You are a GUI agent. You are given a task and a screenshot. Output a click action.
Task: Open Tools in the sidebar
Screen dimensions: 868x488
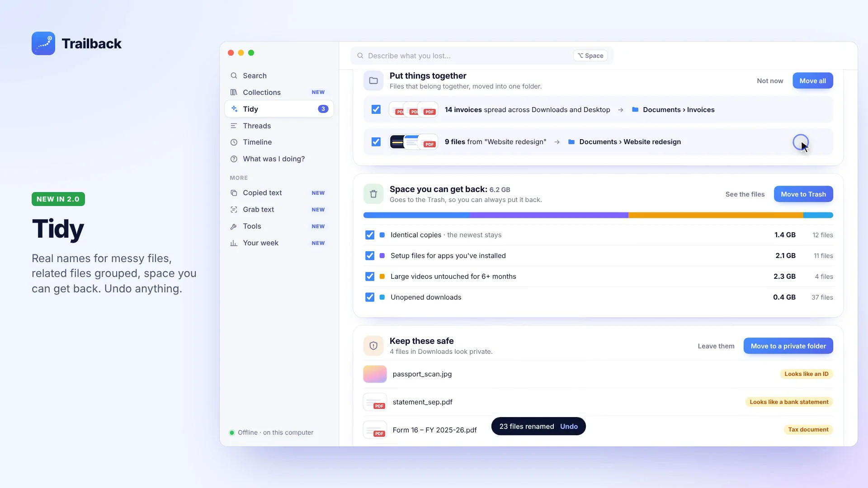coord(279,226)
